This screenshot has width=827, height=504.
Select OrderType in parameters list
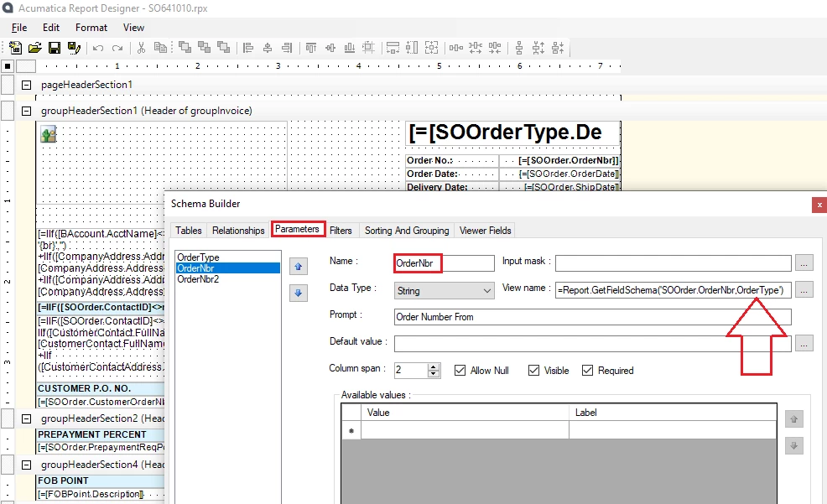tap(227, 257)
